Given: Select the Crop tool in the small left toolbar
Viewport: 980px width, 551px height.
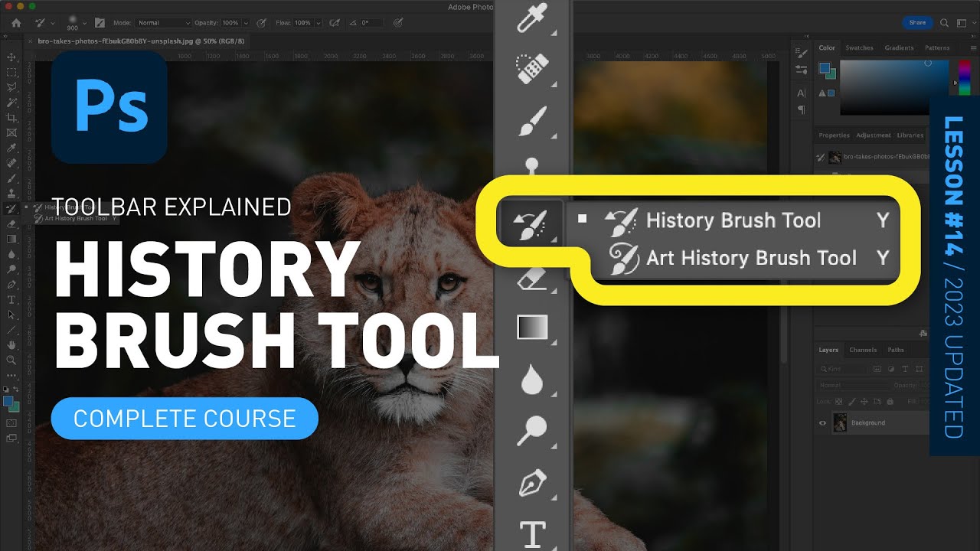Looking at the screenshot, I should pos(11,117).
